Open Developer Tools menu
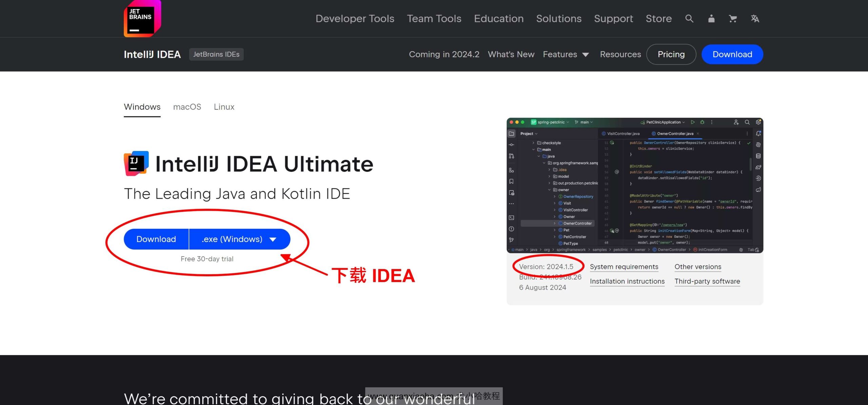The image size is (868, 405). pyautogui.click(x=355, y=18)
